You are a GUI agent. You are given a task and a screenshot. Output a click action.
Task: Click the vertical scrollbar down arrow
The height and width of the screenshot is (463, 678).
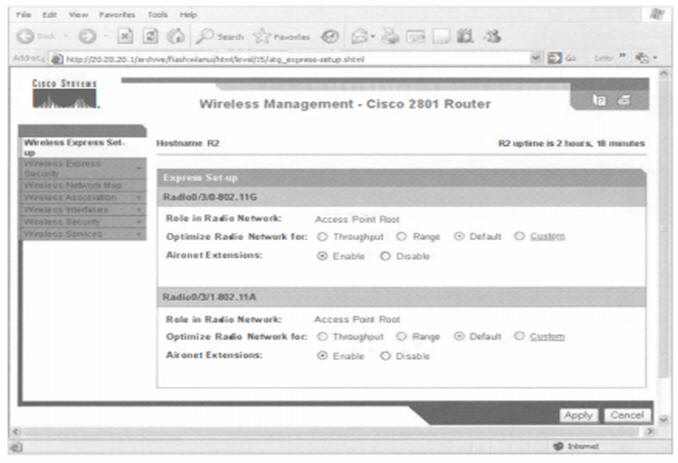[x=663, y=418]
